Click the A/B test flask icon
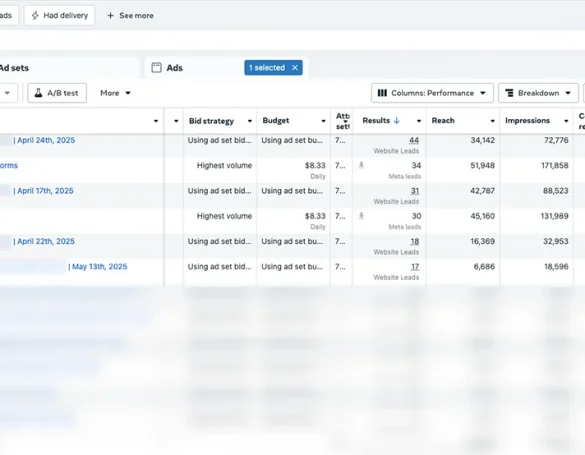The image size is (585, 455). click(x=38, y=93)
